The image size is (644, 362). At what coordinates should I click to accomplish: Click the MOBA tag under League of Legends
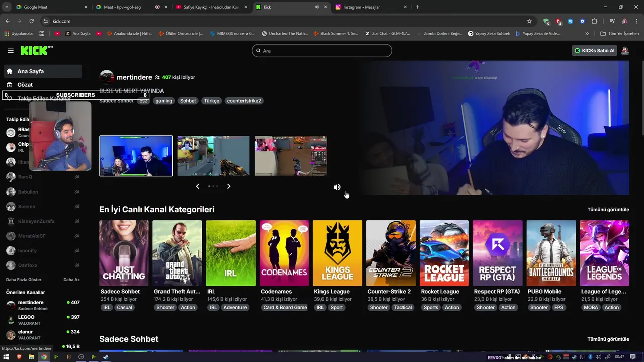[591, 308]
